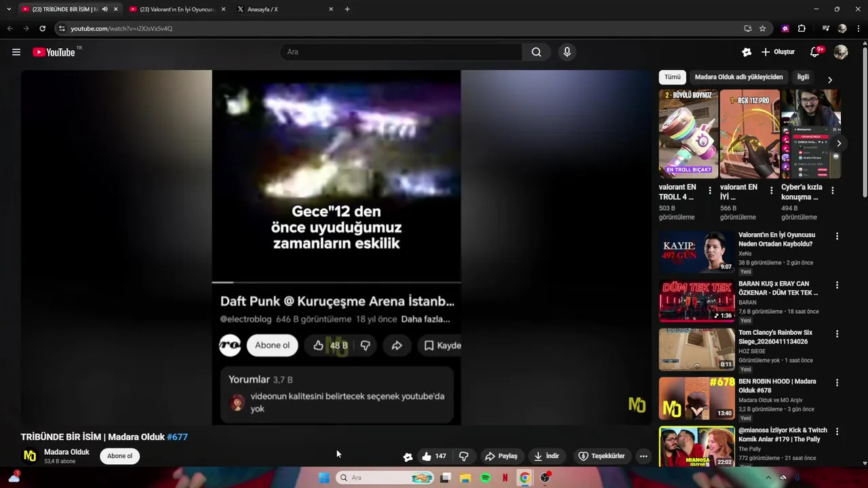This screenshot has width=868, height=488.
Task: View site information icon in address bar
Action: pos(62,28)
